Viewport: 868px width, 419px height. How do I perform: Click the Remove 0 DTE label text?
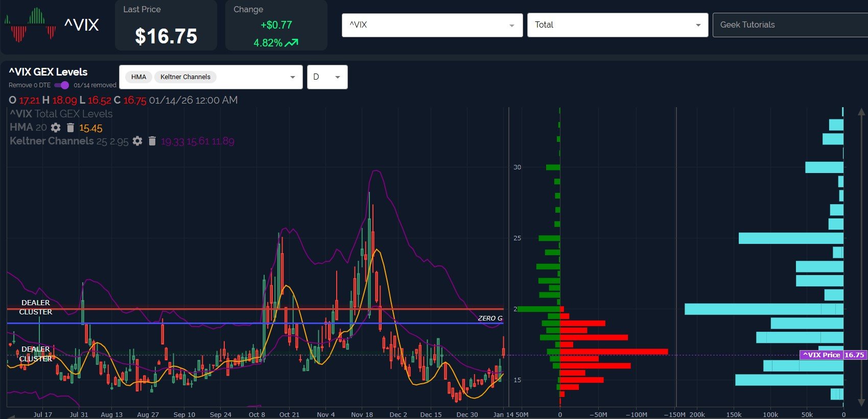[x=30, y=85]
